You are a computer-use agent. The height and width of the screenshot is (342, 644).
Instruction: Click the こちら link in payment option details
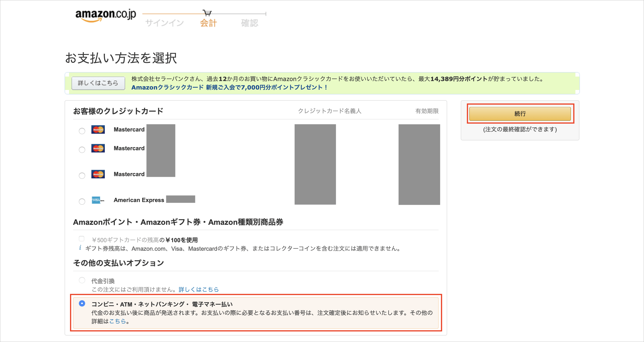click(118, 322)
